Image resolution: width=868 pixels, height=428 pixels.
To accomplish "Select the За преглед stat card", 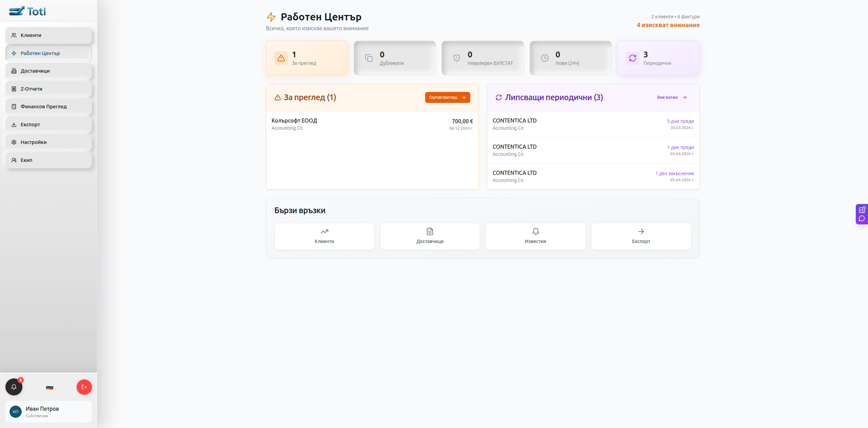I will pyautogui.click(x=307, y=58).
